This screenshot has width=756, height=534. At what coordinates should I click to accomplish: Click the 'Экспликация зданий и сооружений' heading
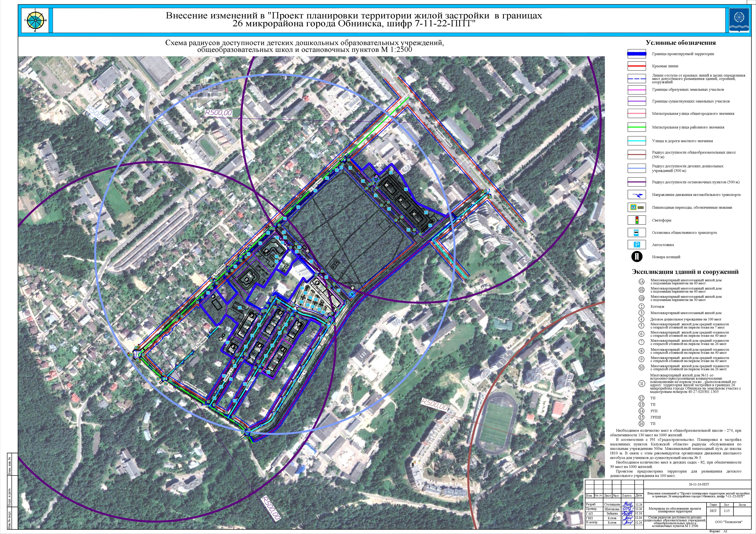pos(685,272)
